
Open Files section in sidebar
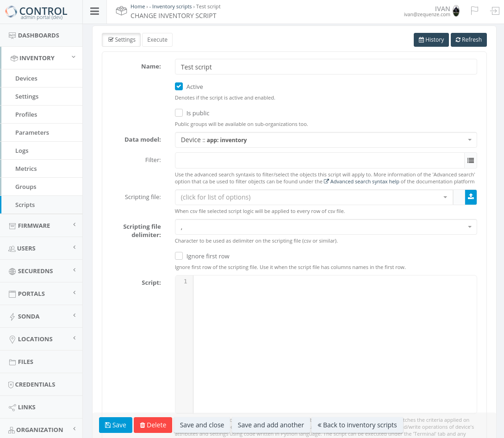click(25, 362)
